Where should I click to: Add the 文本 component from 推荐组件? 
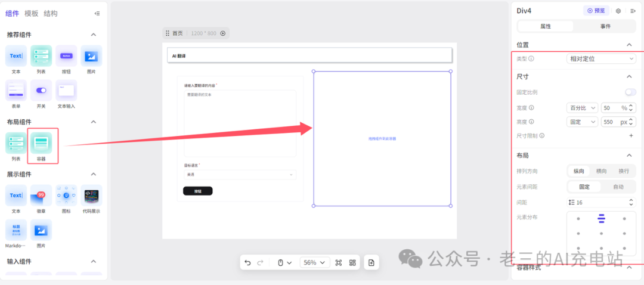click(16, 56)
